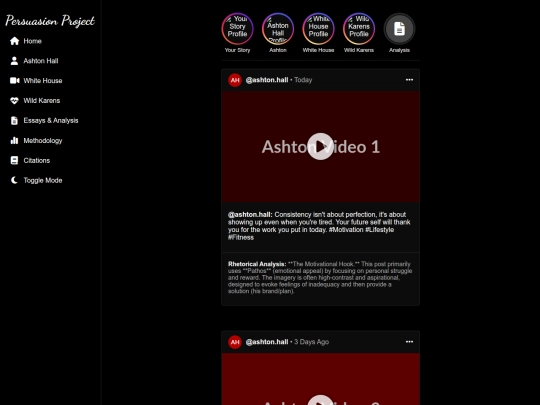
Task: Click the Rhetorical Analysis heading
Action: (x=257, y=264)
